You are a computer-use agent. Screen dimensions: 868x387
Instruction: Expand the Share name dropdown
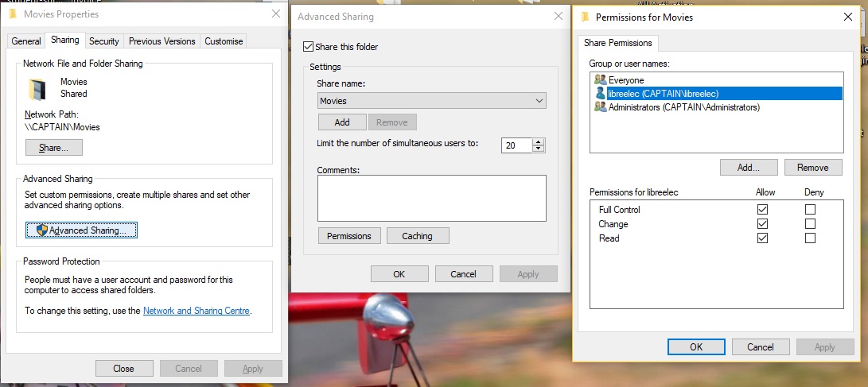539,101
